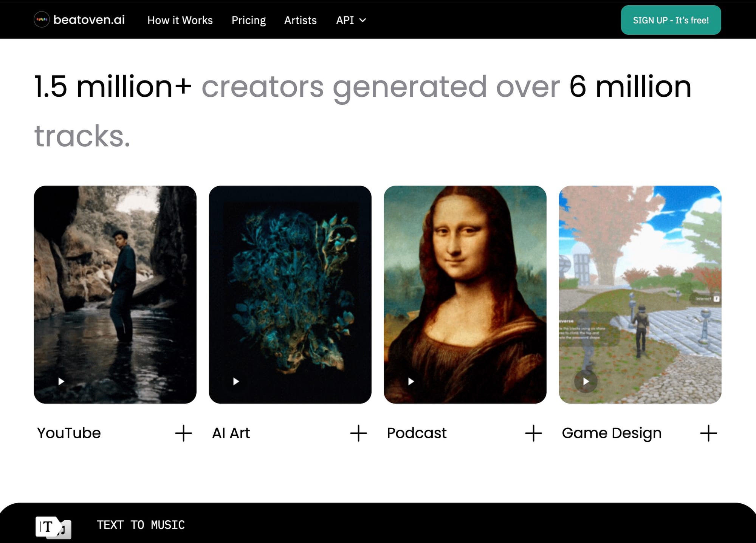Click the beatoven.ai logo icon
The image size is (756, 543).
(42, 20)
